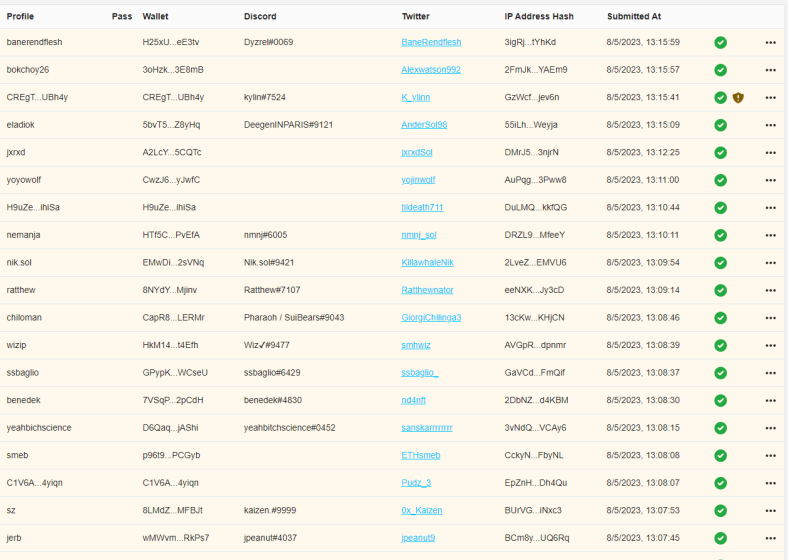Click the green check icon for nik.sol

[720, 263]
